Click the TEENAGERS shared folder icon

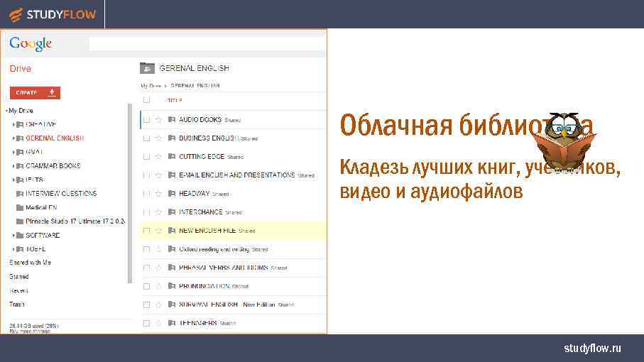click(x=172, y=322)
